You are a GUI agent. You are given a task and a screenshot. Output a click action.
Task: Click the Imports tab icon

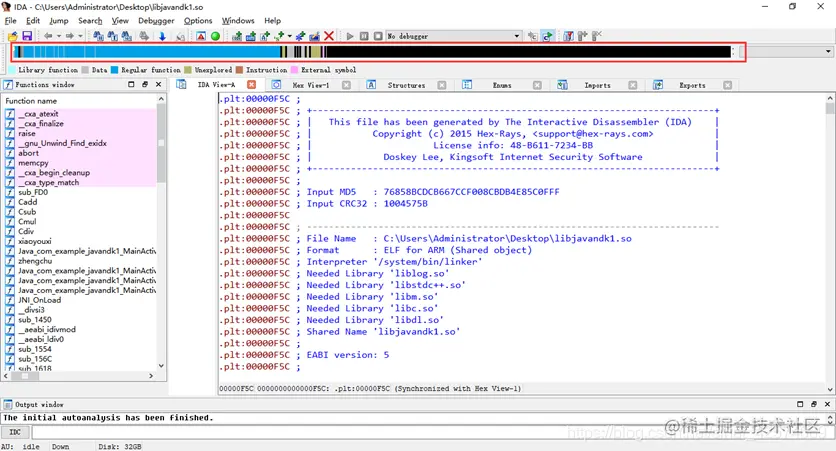(x=562, y=85)
